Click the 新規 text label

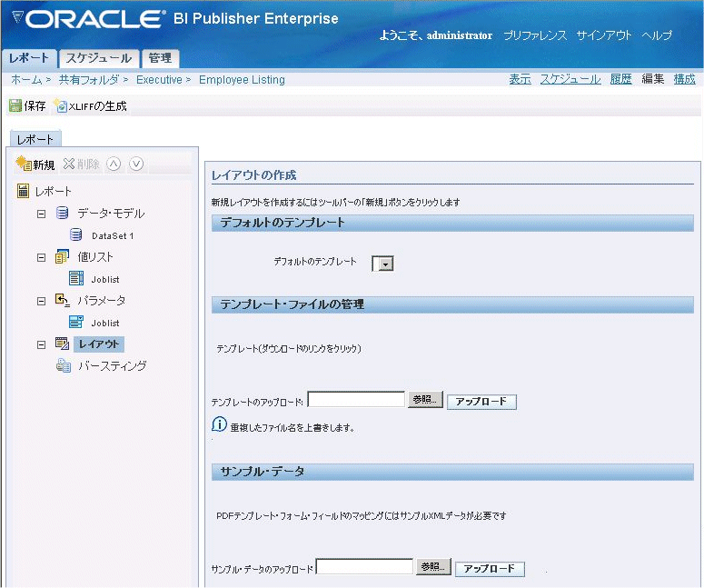coord(44,164)
